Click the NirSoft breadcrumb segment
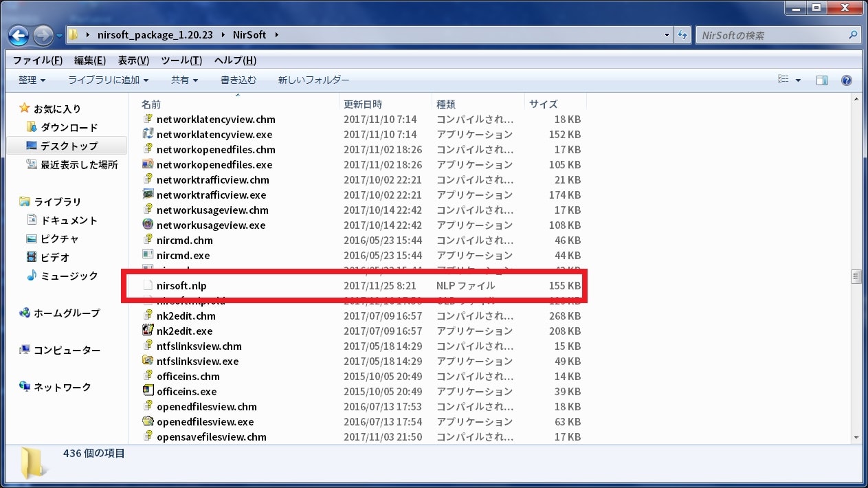 click(249, 35)
